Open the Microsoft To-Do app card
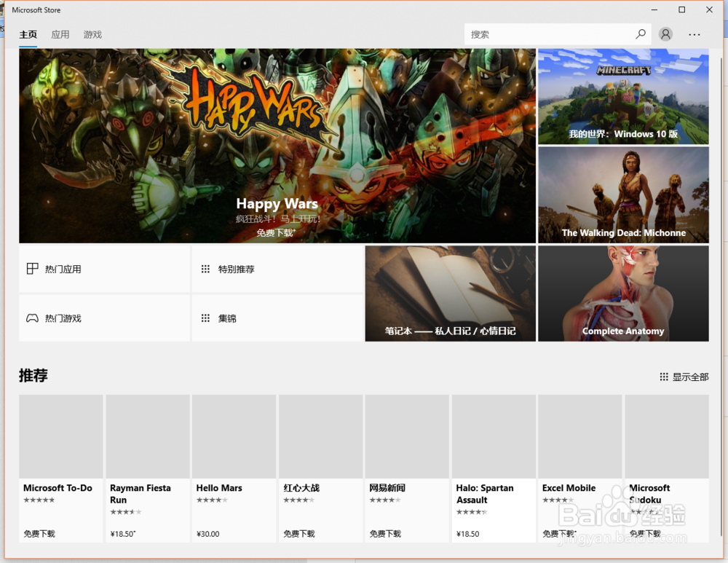 61,469
